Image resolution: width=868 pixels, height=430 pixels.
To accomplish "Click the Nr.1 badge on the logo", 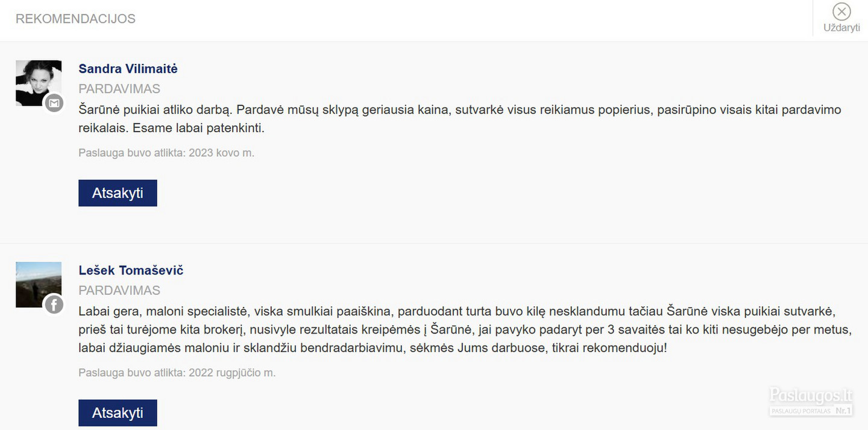I will coord(843,411).
